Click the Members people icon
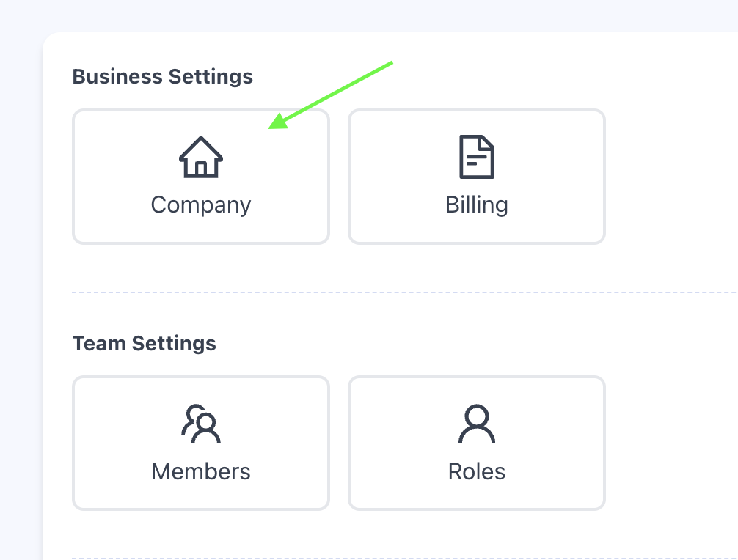The image size is (738, 560). coord(201,424)
